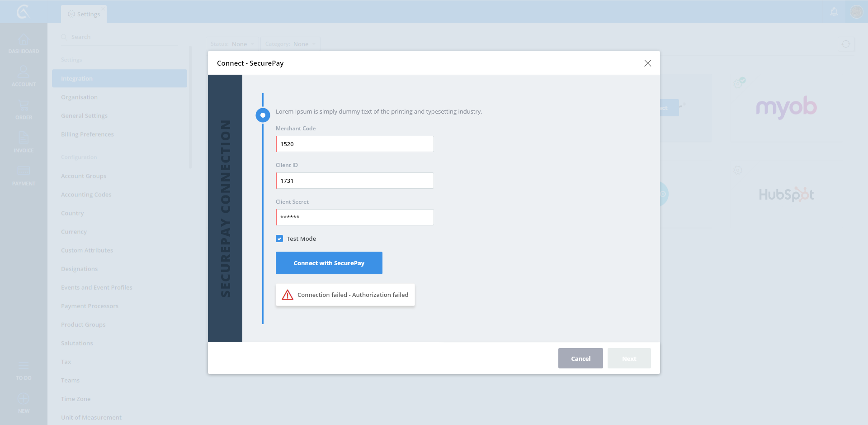Open the Payment card icon
Image resolution: width=868 pixels, height=425 pixels.
(24, 171)
